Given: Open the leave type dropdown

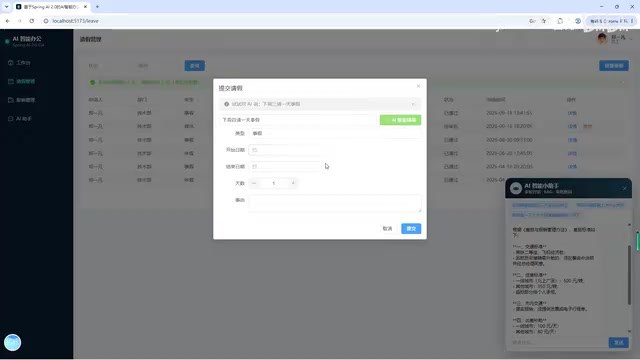Looking at the screenshot, I should point(335,133).
